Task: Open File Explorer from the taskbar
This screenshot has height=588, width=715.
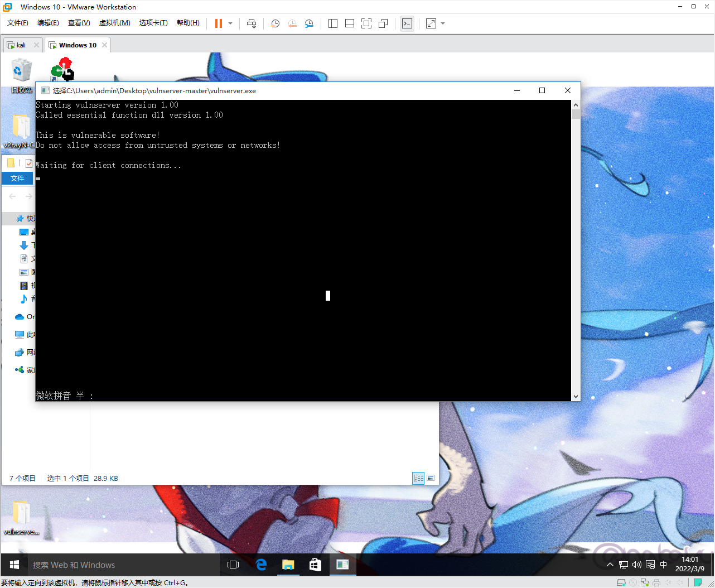Action: [x=288, y=565]
